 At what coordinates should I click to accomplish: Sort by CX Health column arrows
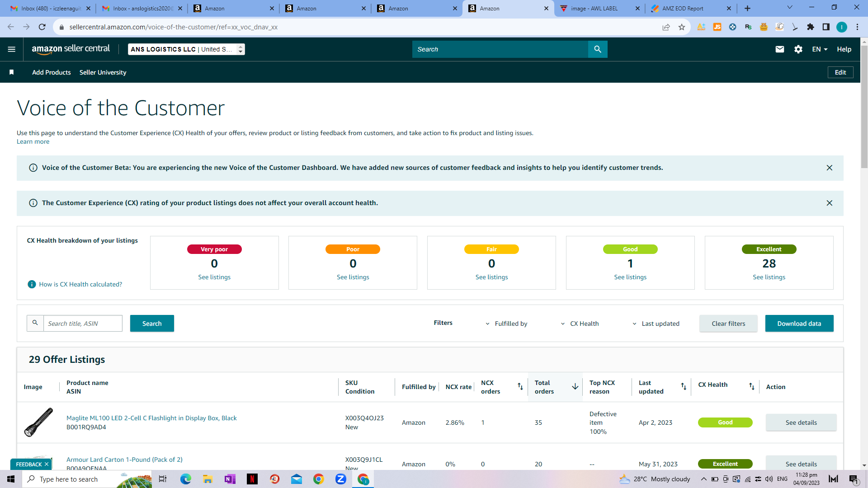tap(752, 386)
